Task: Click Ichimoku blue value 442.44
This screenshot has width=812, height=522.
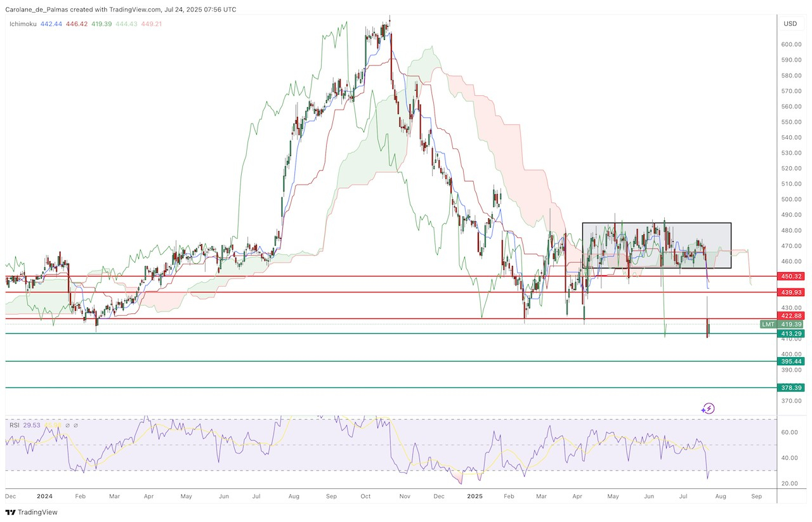Action: [51, 23]
